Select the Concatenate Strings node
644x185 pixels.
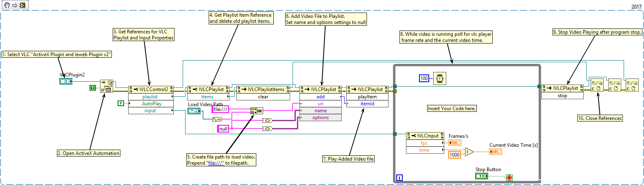tap(257, 111)
